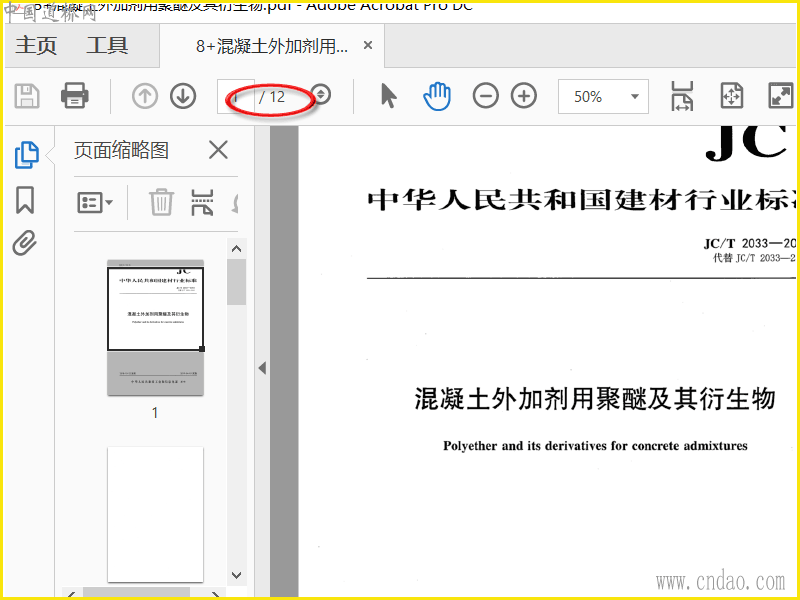Close the 8+混凝土外加剂用 document tab
The height and width of the screenshot is (600, 800).
pos(368,45)
